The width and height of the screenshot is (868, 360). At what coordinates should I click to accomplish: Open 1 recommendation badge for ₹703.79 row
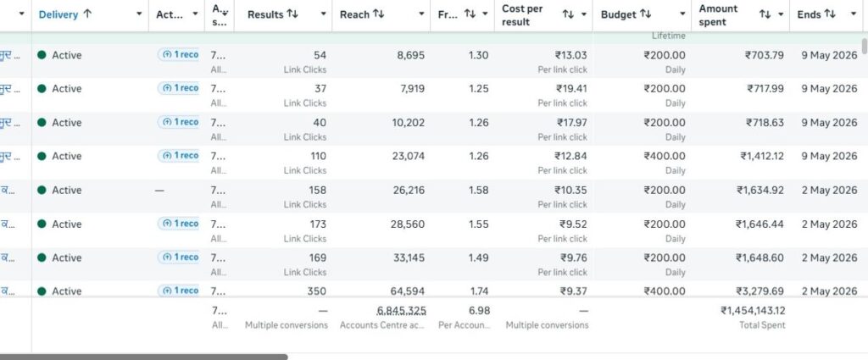click(x=178, y=55)
